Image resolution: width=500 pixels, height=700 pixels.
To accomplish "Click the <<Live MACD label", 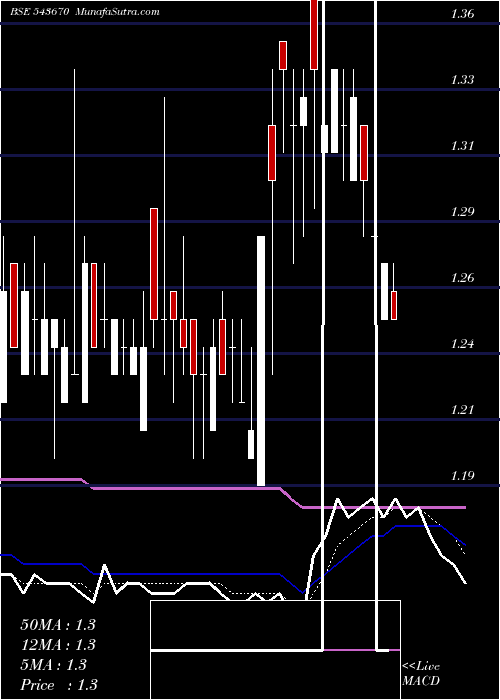I will pyautogui.click(x=421, y=674).
